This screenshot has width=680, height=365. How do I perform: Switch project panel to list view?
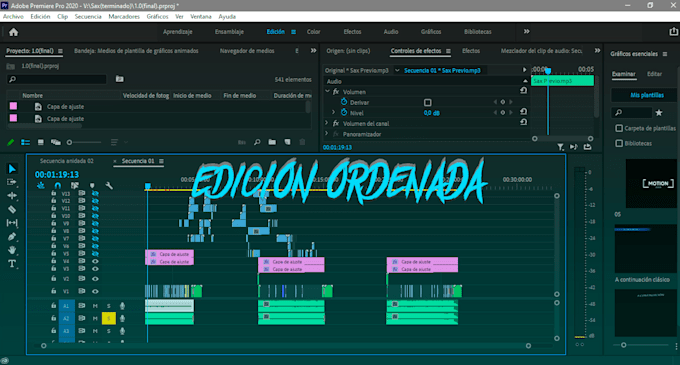(x=26, y=142)
